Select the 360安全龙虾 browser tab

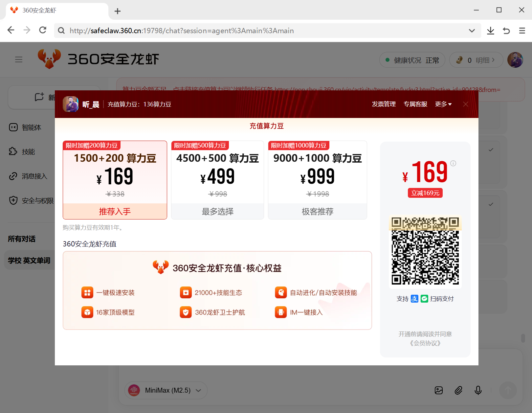click(x=57, y=11)
